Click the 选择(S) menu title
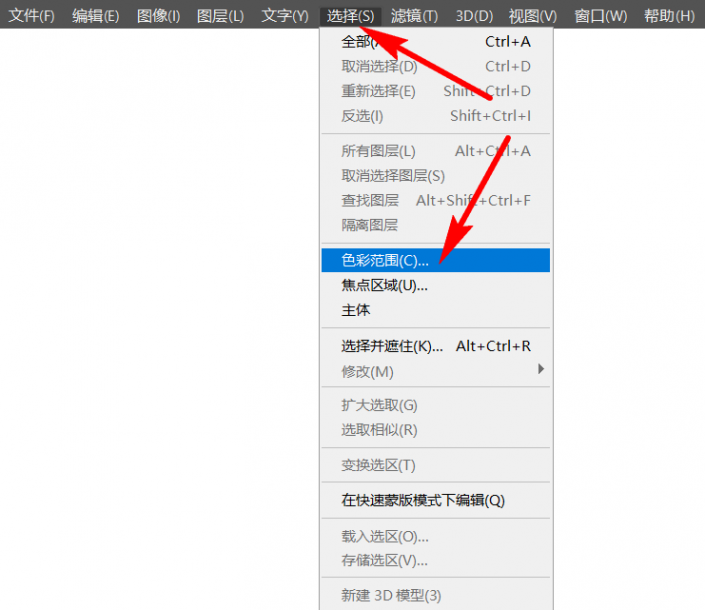 click(350, 16)
